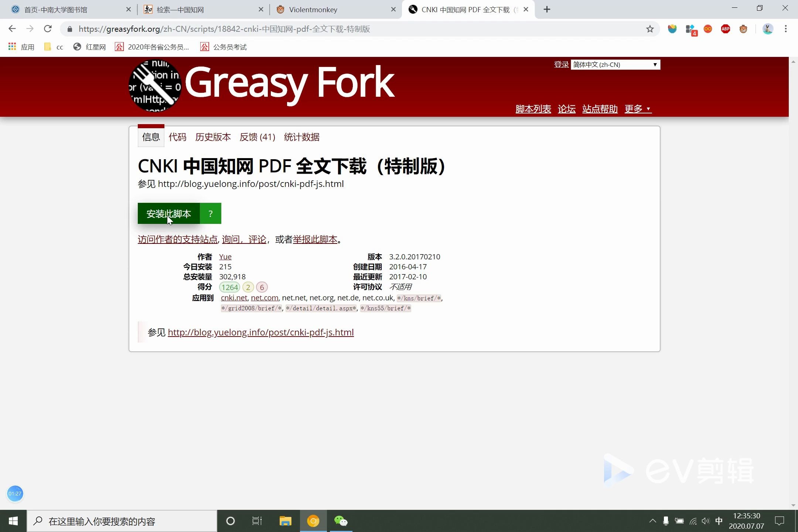View the 统计数据 tab
The image size is (798, 532).
301,137
